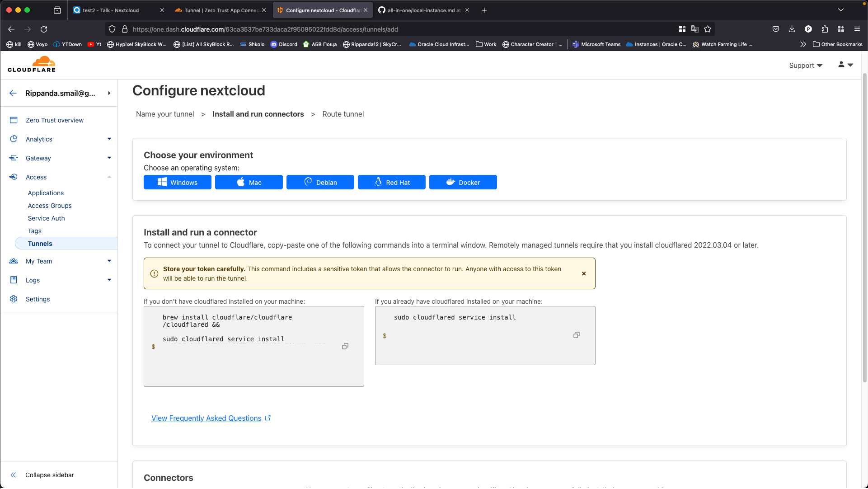Open Zero Trust overview
The height and width of the screenshot is (489, 868).
click(55, 120)
